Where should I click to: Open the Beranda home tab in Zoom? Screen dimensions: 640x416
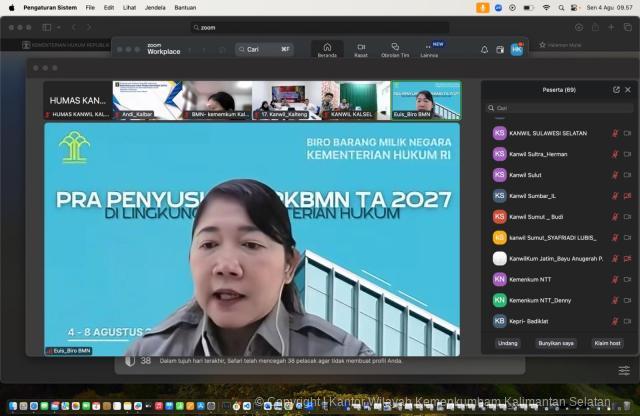(327, 50)
